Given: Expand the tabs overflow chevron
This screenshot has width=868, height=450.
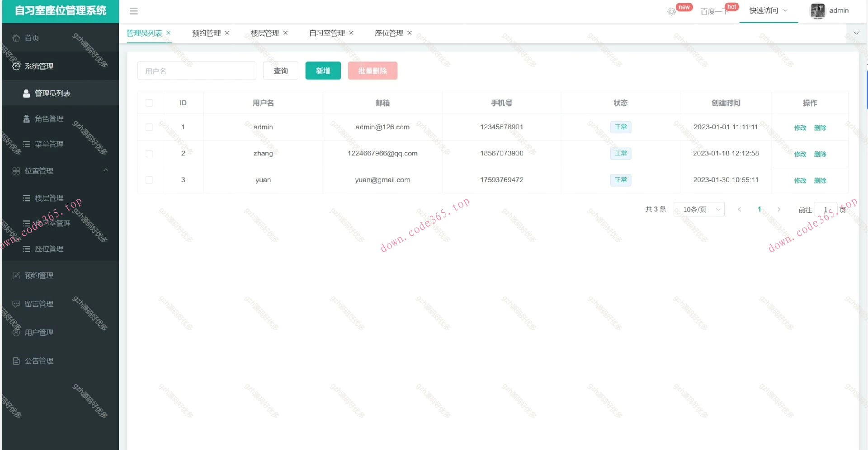Looking at the screenshot, I should (x=856, y=33).
